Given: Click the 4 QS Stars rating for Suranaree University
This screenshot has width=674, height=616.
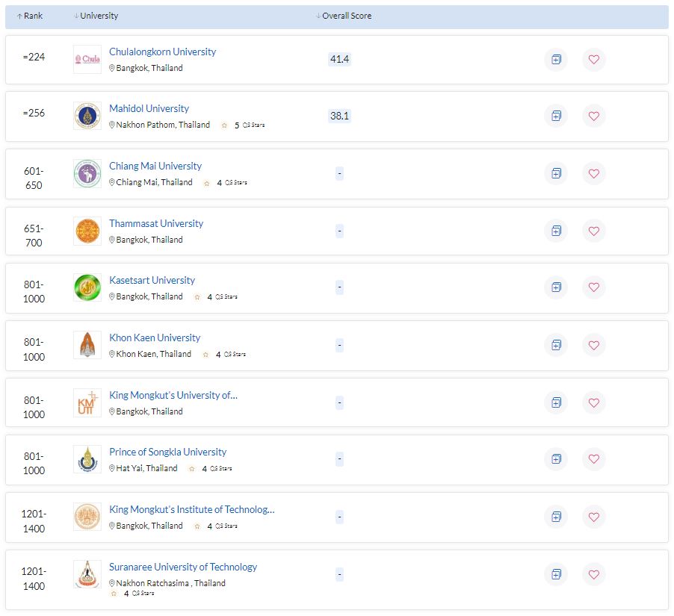Looking at the screenshot, I should tap(132, 594).
